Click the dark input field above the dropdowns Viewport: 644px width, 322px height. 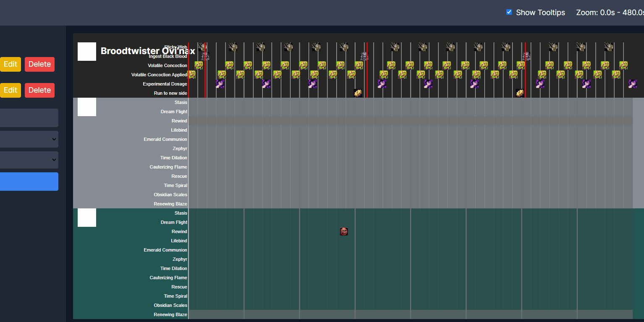29,118
